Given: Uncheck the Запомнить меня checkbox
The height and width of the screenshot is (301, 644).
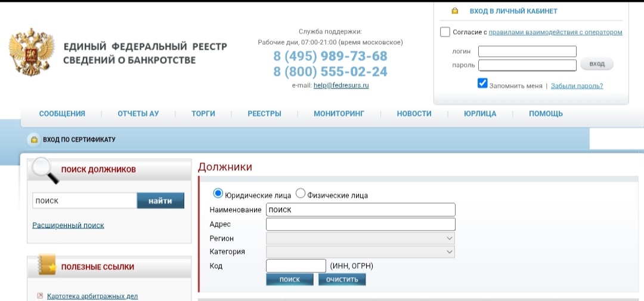Looking at the screenshot, I should point(482,83).
